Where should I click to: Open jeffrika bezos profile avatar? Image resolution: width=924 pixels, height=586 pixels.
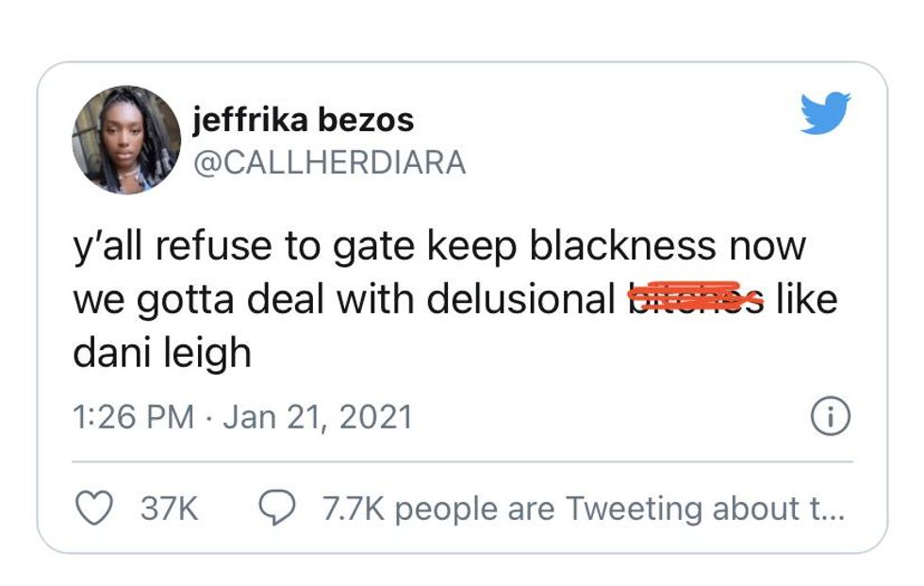pos(125,140)
